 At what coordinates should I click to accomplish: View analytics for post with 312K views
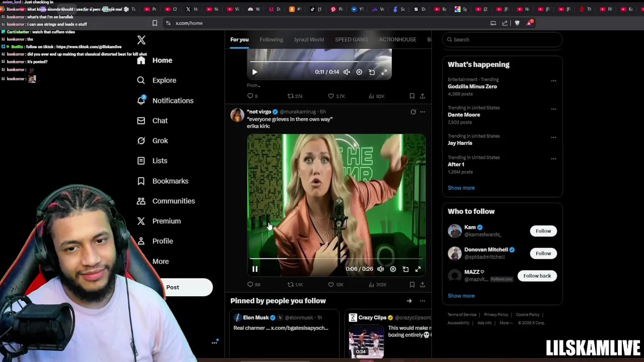point(377,285)
